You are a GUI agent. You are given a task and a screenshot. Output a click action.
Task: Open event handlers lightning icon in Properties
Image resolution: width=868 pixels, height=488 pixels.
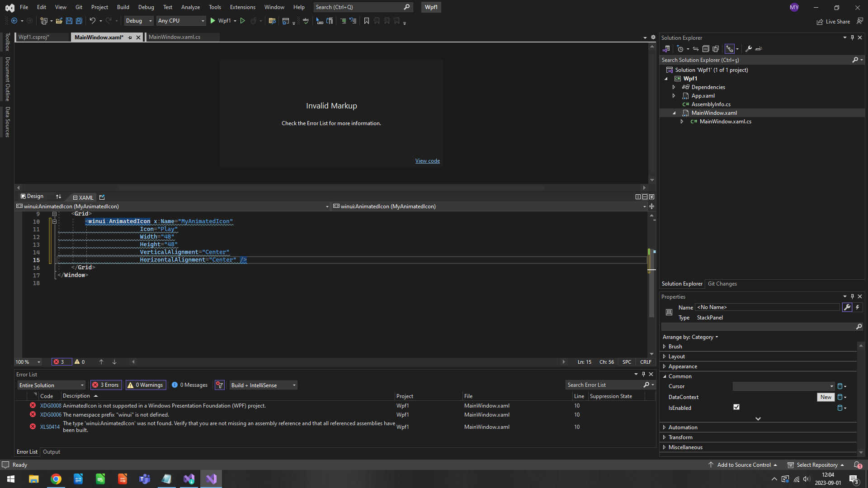(x=858, y=307)
